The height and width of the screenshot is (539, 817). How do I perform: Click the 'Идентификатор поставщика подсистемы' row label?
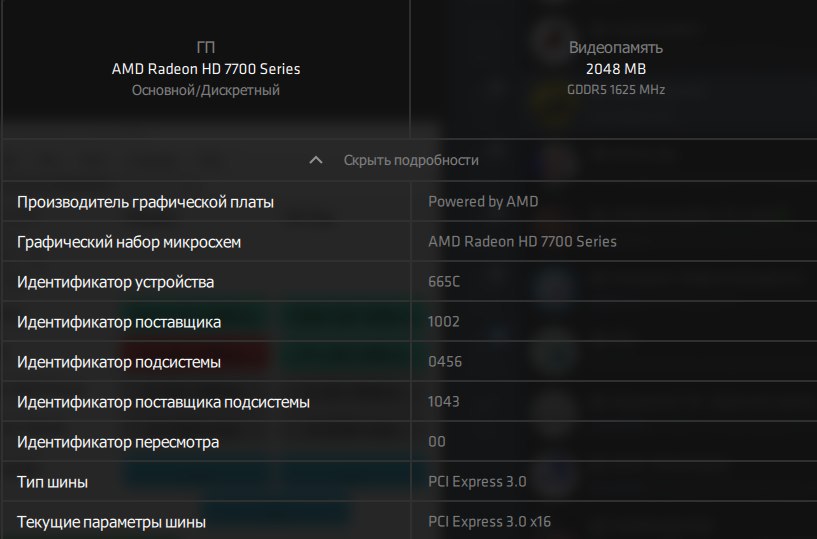(x=163, y=402)
